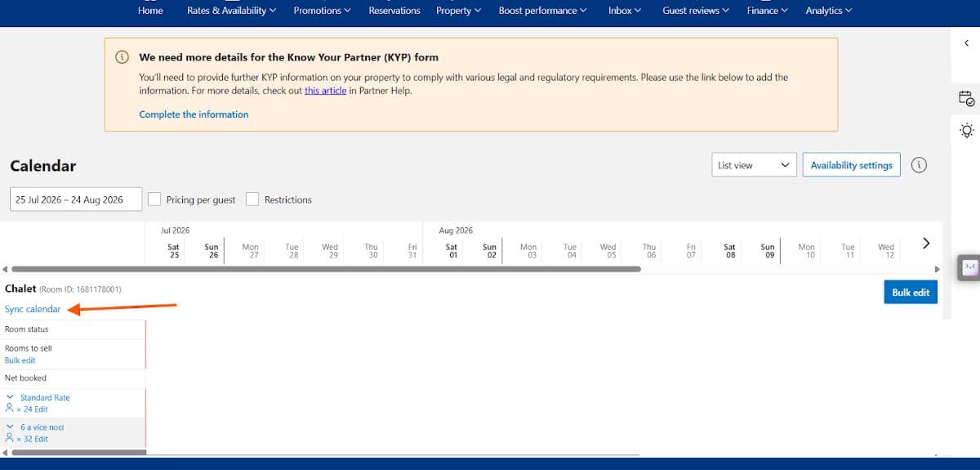Open the lightbulb tips icon in sidebar
The image size is (980, 470).
pos(966,130)
